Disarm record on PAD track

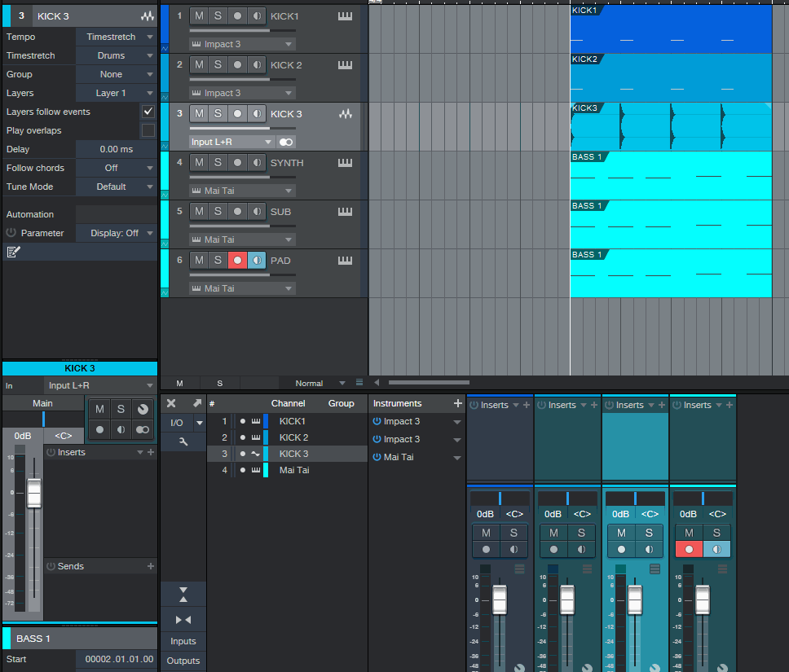(x=237, y=260)
